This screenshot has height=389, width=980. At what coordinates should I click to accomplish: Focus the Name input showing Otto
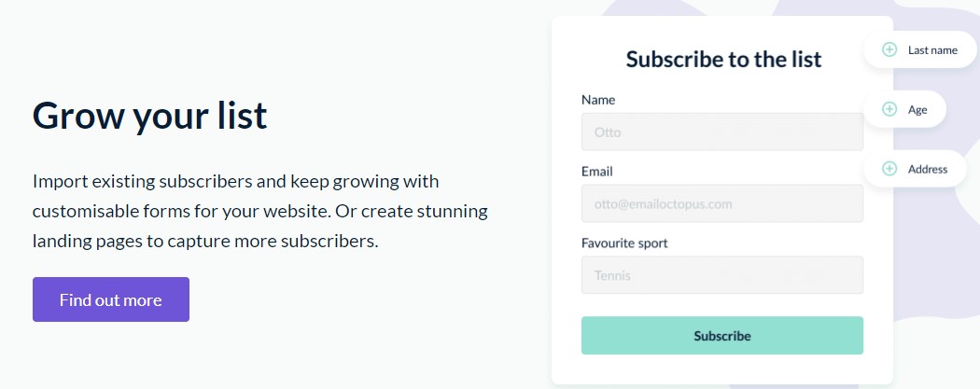(x=721, y=132)
